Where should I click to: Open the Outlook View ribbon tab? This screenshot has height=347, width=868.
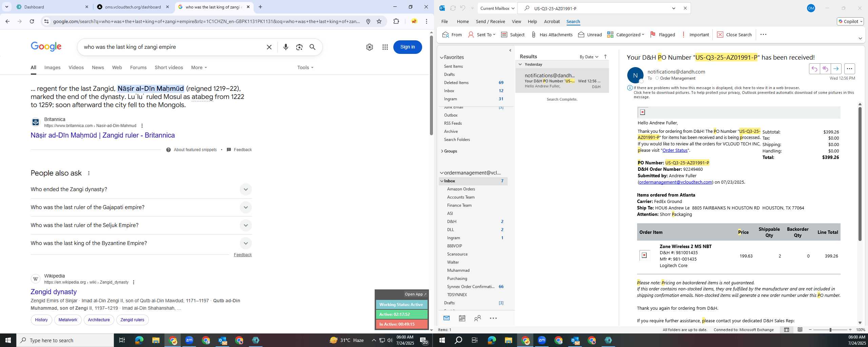point(516,21)
